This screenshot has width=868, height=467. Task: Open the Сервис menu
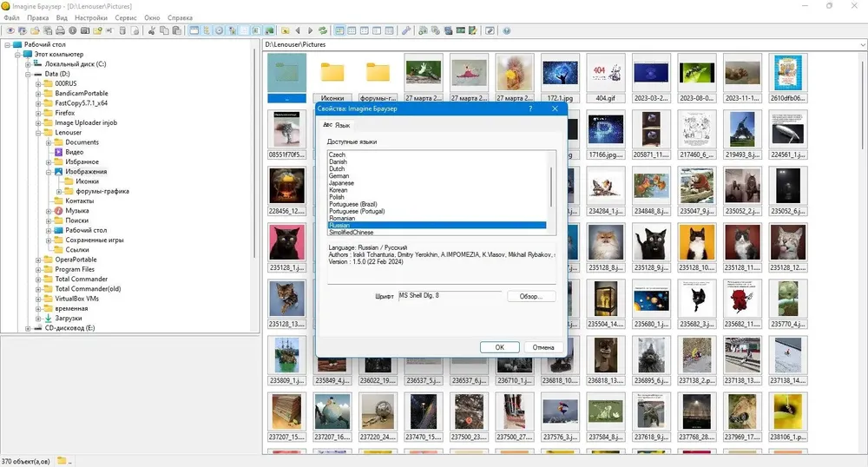point(126,17)
